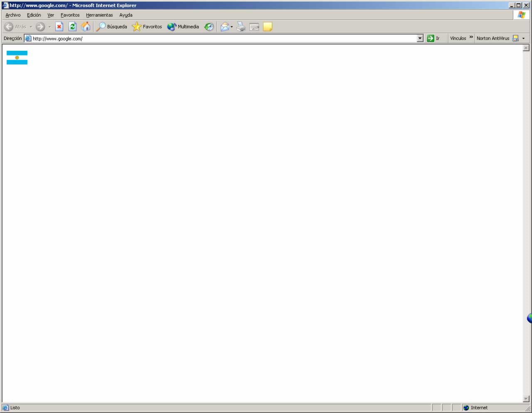Viewport: 532px width, 413px height.
Task: Click the Norton AntiVirus toolbar label
Action: [493, 38]
